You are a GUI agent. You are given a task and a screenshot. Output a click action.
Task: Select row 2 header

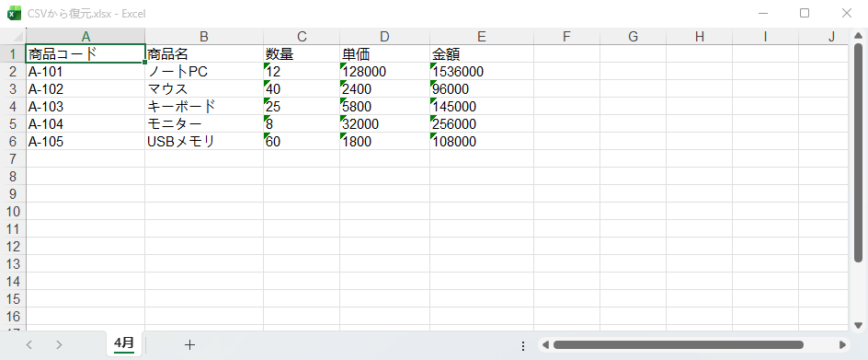pos(13,72)
